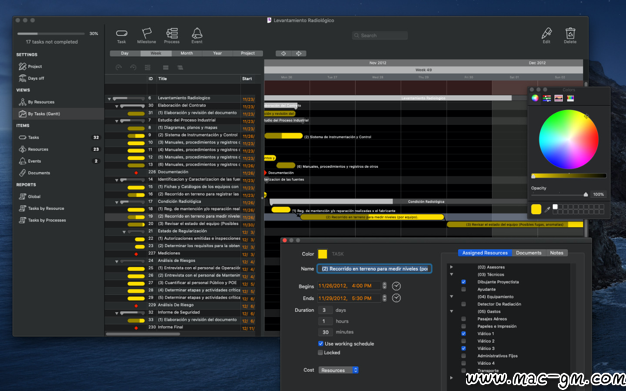Click the left diamond timeline navigation button
The width and height of the screenshot is (626, 391).
coord(283,54)
